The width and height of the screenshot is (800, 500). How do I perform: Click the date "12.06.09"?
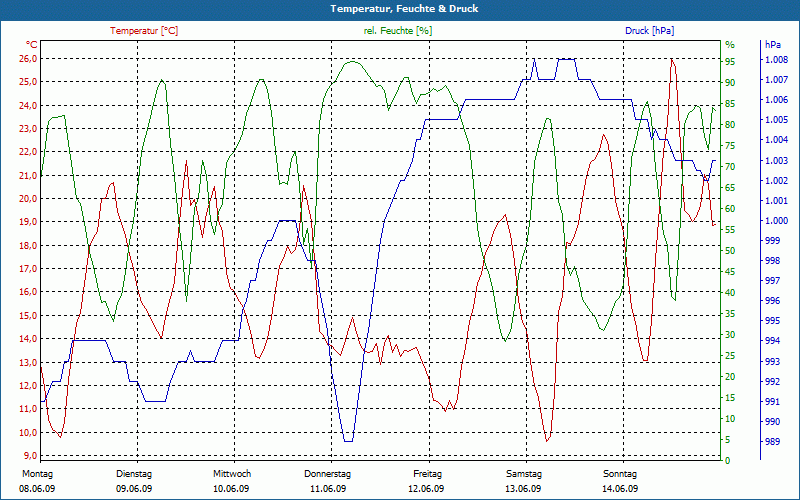click(426, 489)
